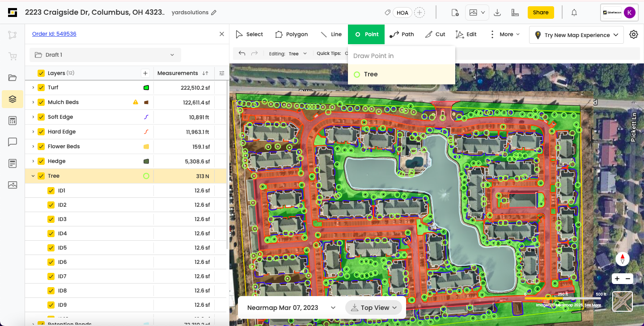Toggle the Turf layer checkbox
Image resolution: width=644 pixels, height=326 pixels.
[41, 88]
